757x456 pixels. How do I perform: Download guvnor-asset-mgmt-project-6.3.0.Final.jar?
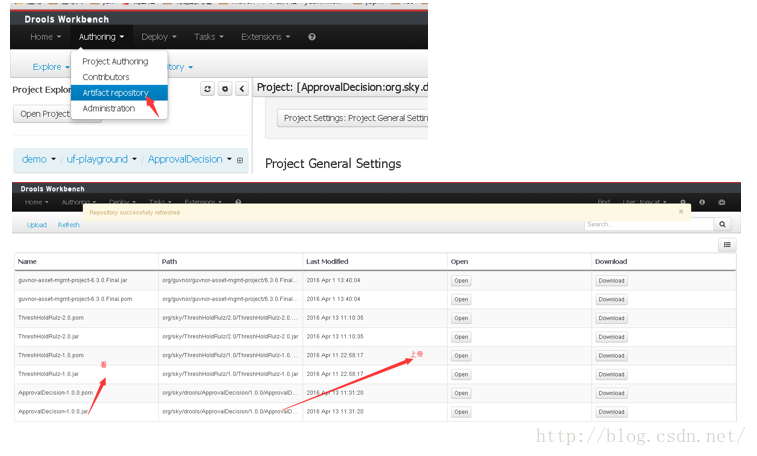[x=611, y=281]
